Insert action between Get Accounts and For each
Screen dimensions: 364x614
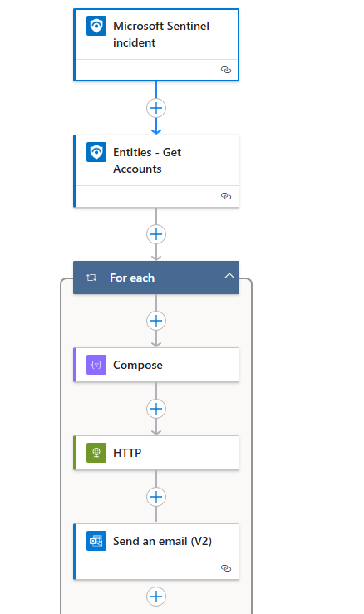[x=156, y=234]
